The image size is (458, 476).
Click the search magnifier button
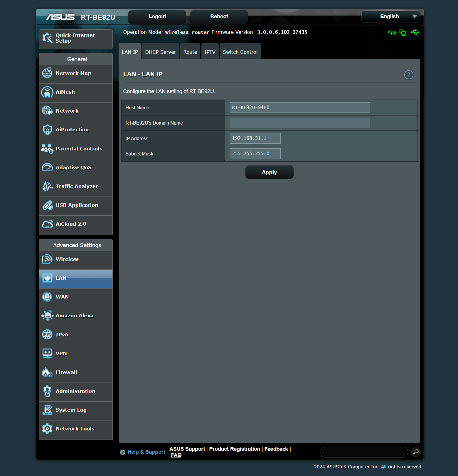(416, 452)
